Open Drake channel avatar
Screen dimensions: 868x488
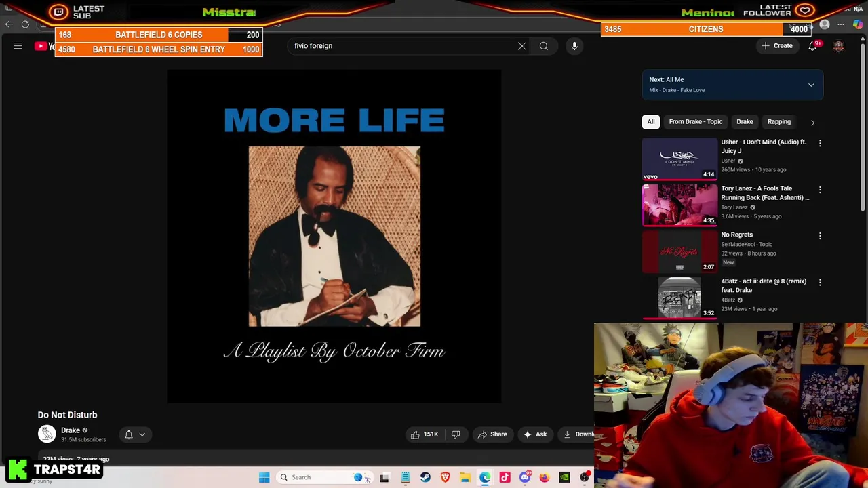[x=47, y=434]
